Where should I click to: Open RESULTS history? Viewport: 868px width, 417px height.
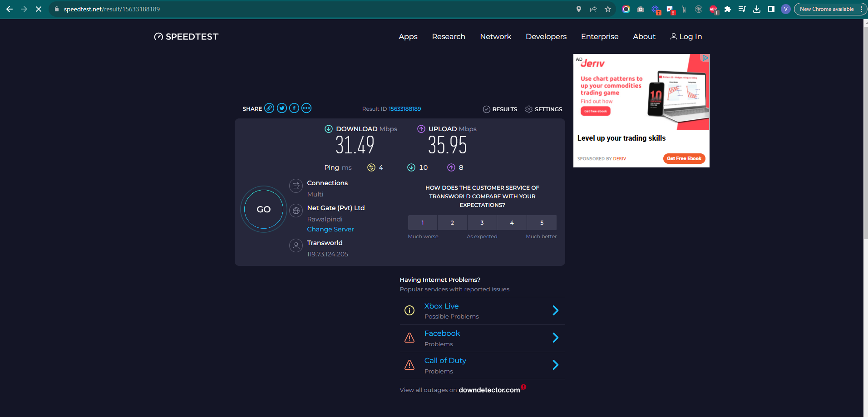pyautogui.click(x=500, y=109)
